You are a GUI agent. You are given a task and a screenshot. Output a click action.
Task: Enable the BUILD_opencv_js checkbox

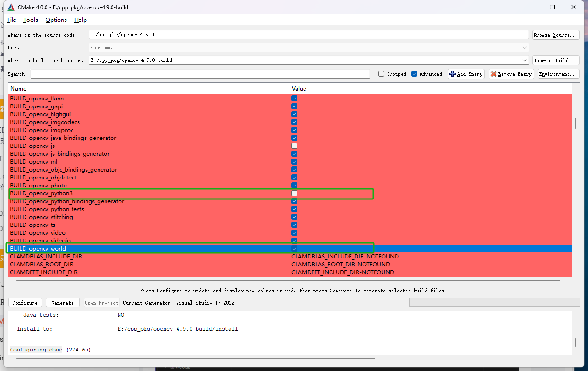tap(294, 146)
